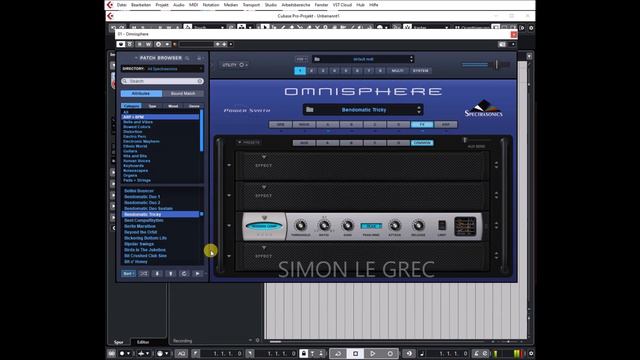The image size is (640, 360).
Task: Open the Multi page
Action: pyautogui.click(x=398, y=71)
